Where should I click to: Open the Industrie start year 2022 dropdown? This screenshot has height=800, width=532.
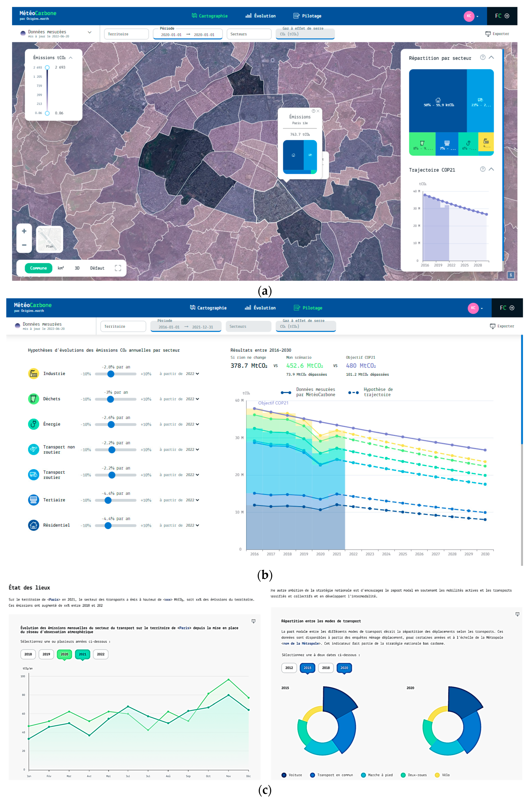[x=192, y=374]
